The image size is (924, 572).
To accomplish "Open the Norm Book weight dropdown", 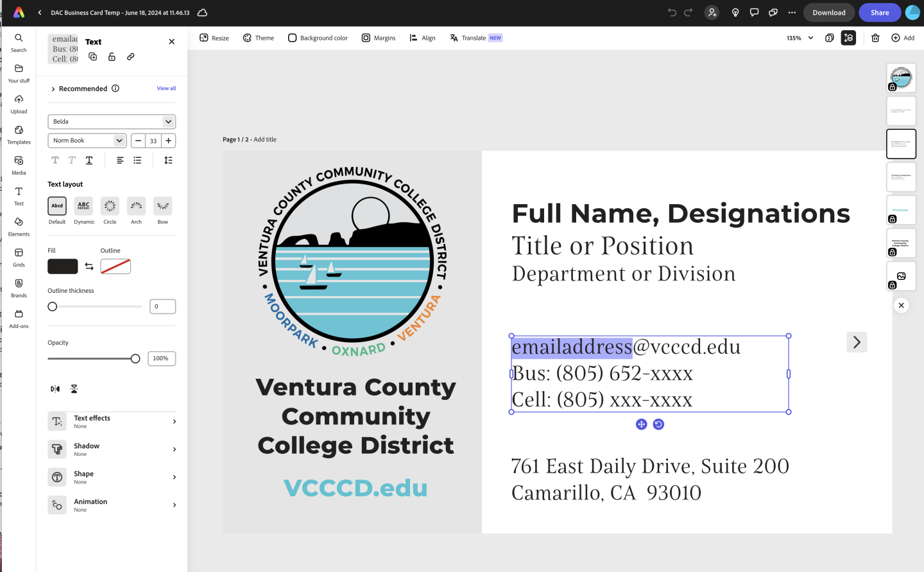I will (87, 140).
